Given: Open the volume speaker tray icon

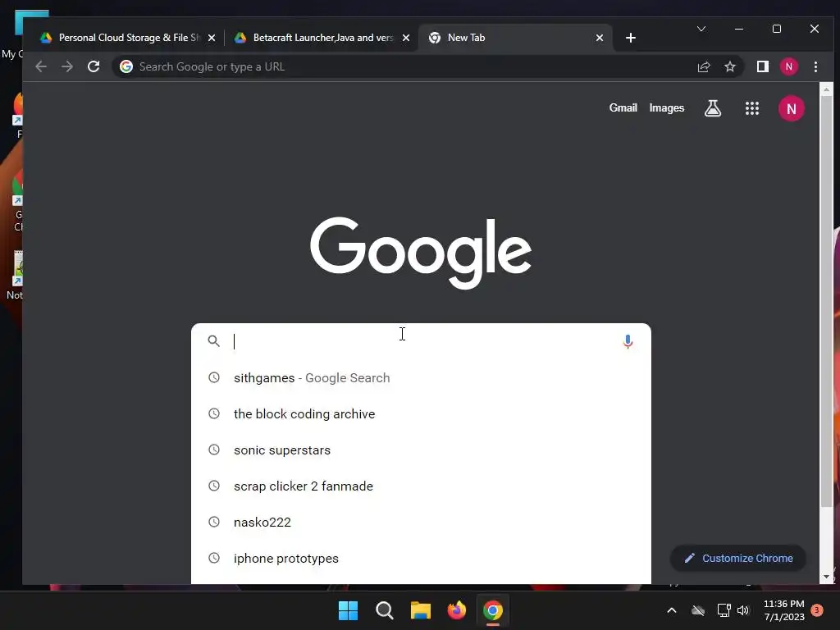Looking at the screenshot, I should coord(743,610).
